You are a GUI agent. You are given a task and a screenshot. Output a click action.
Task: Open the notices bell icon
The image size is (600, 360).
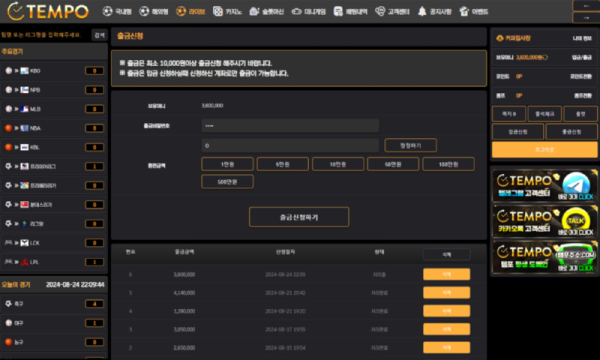pyautogui.click(x=422, y=11)
